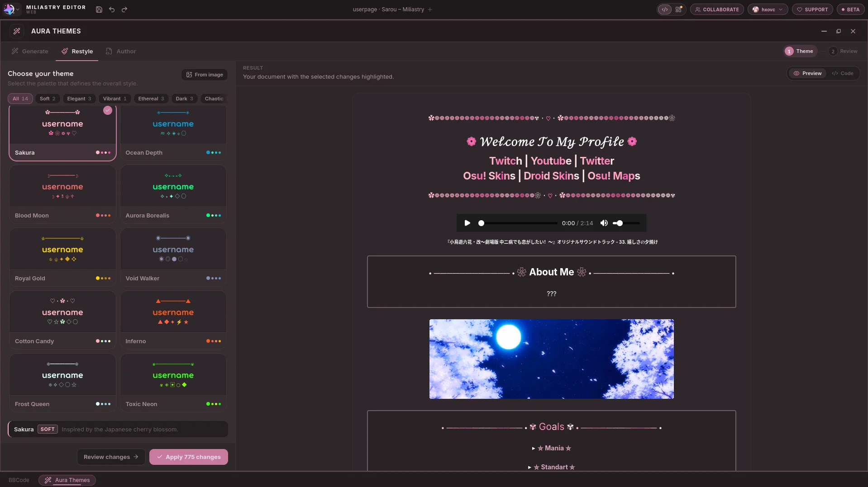This screenshot has width=868, height=487.
Task: Select the Royal Gold theme card
Action: tap(62, 257)
